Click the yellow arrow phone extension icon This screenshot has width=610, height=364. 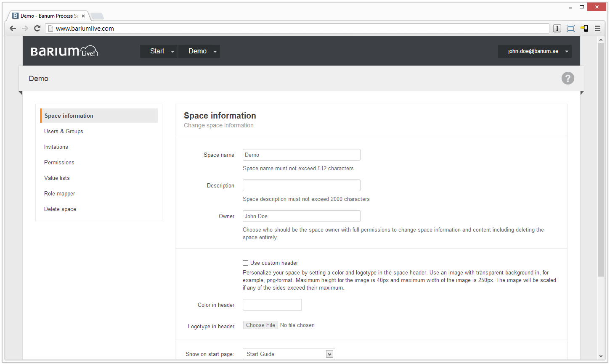[584, 29]
